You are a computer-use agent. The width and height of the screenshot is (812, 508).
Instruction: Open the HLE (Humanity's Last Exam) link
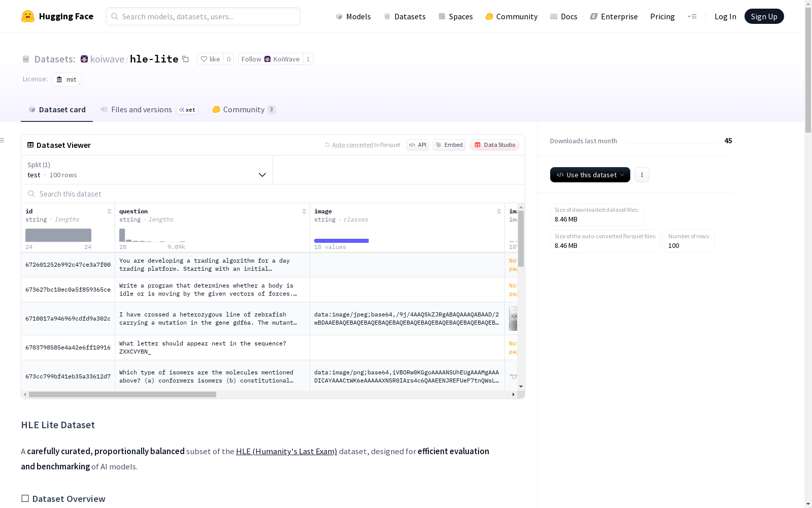click(x=286, y=451)
